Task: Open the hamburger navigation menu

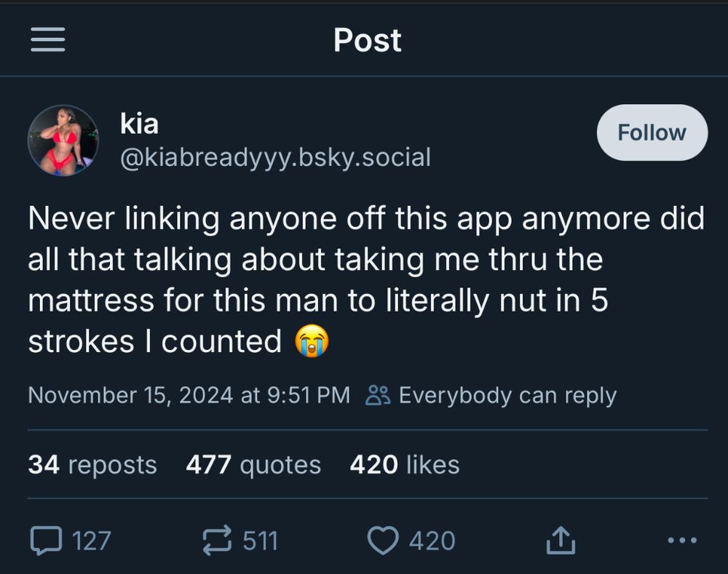Action: (x=48, y=40)
